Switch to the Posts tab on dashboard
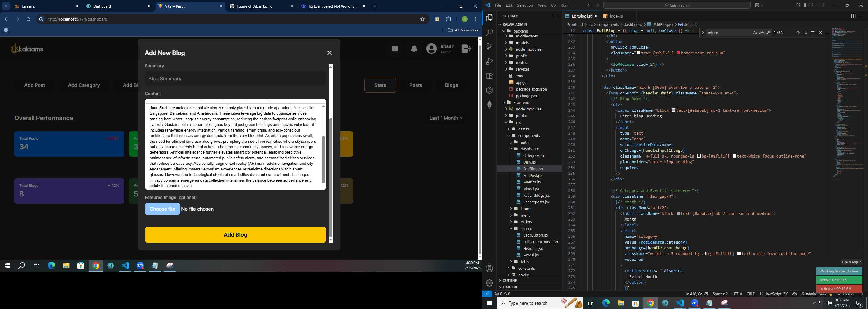 [416, 85]
